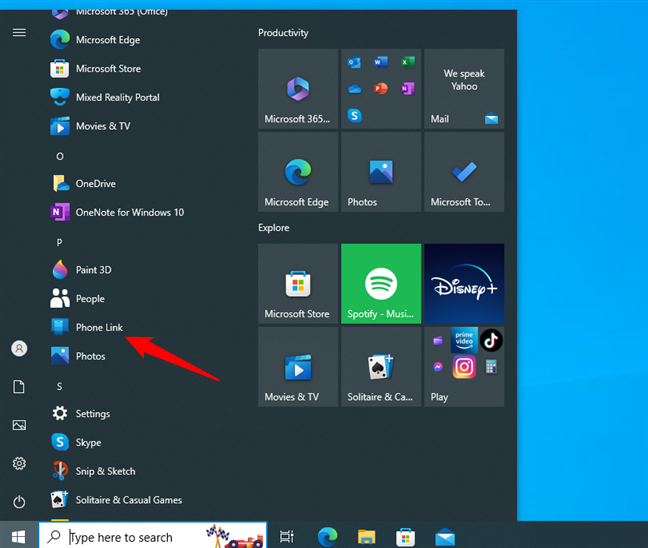Image resolution: width=648 pixels, height=548 pixels.
Task: Click the Productivity group heading
Action: pos(284,33)
